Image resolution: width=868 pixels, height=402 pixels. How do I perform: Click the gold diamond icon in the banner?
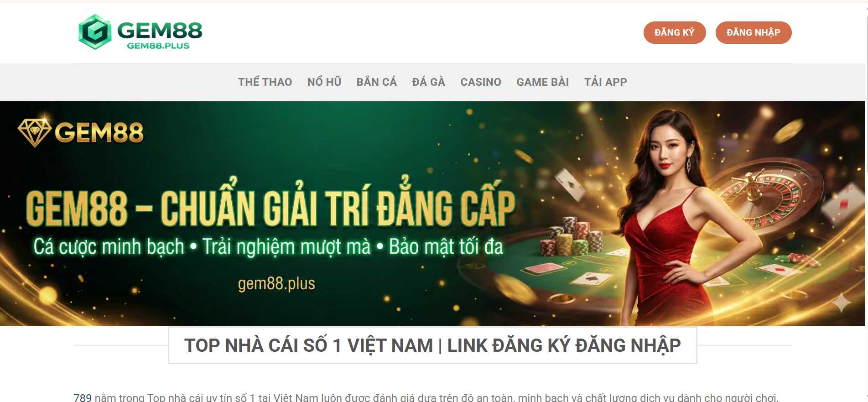[x=35, y=132]
